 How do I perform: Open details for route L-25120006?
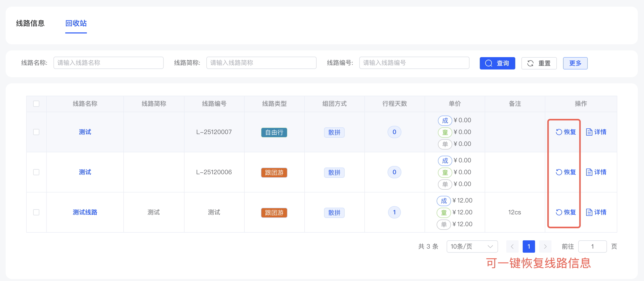(x=596, y=172)
